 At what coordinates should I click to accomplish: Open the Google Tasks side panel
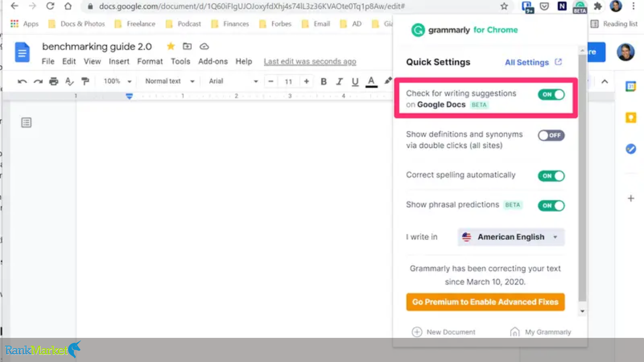(x=631, y=149)
